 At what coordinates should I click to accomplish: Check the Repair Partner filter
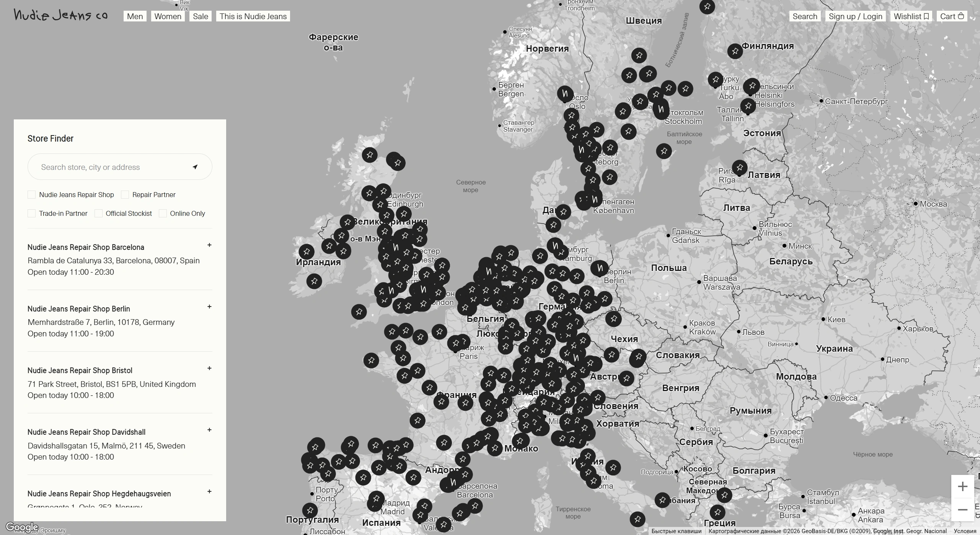pos(125,195)
